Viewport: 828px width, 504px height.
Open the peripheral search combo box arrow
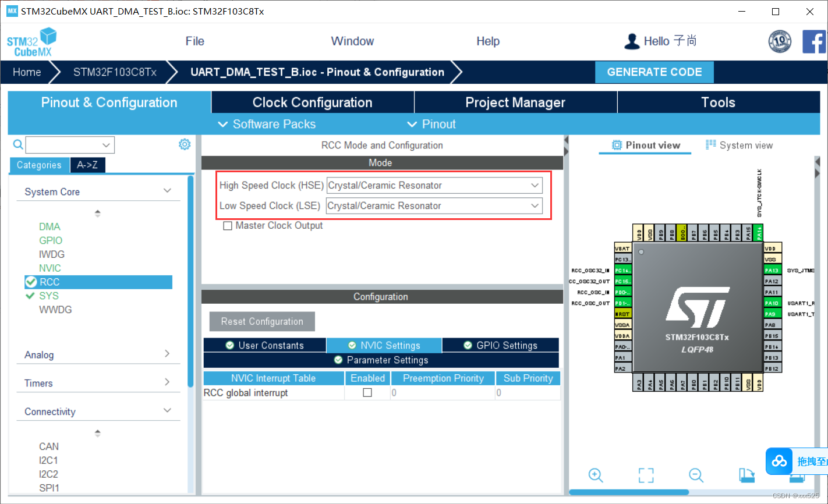tap(106, 145)
